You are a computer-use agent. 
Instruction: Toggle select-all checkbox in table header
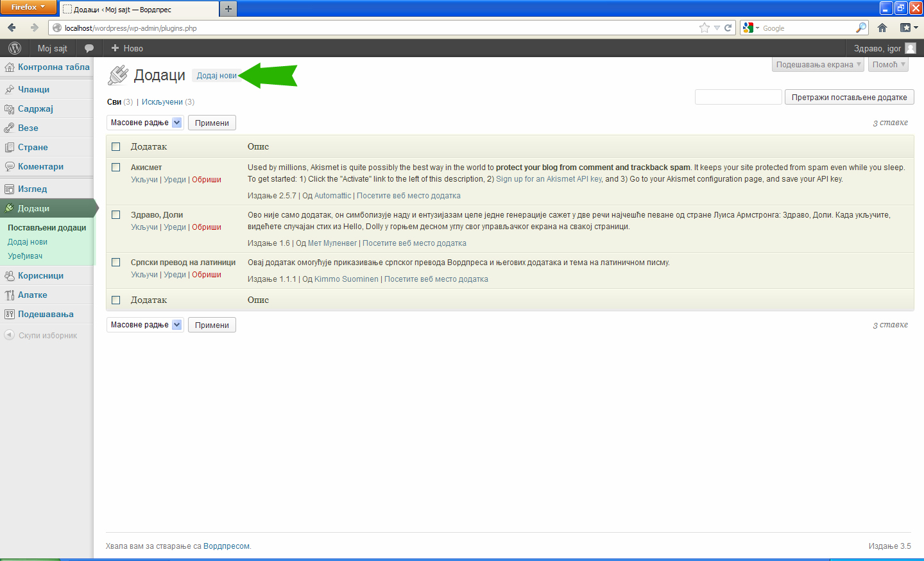[x=116, y=146]
